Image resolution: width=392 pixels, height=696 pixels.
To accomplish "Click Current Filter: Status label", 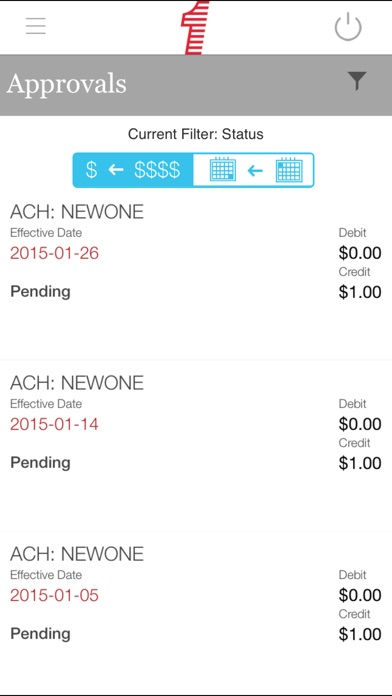I will (196, 134).
